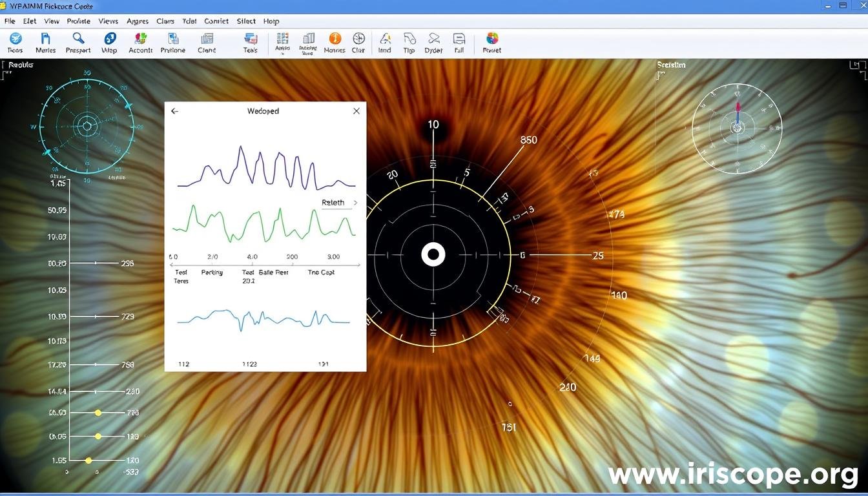Image resolution: width=868 pixels, height=496 pixels.
Task: Go back using the Wedoped dialog arrow
Action: [x=174, y=111]
